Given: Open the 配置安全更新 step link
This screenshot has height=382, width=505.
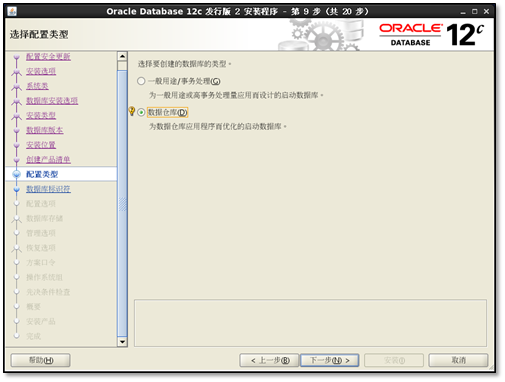Looking at the screenshot, I should pyautogui.click(x=48, y=56).
